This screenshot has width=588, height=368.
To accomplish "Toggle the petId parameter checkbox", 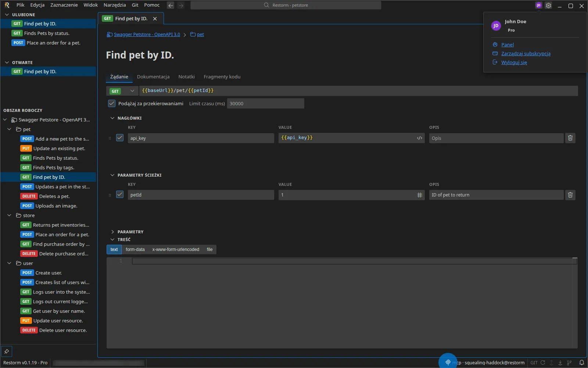I will coord(120,194).
